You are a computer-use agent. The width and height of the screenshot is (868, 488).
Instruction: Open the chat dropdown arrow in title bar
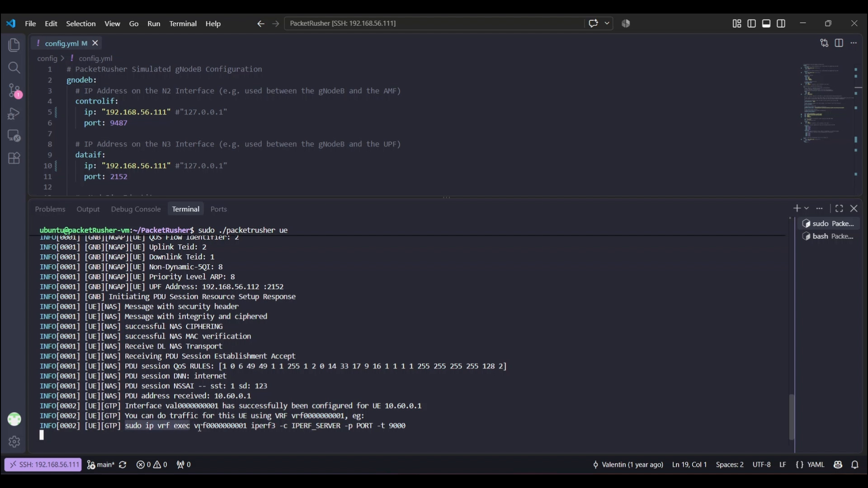[x=607, y=23]
